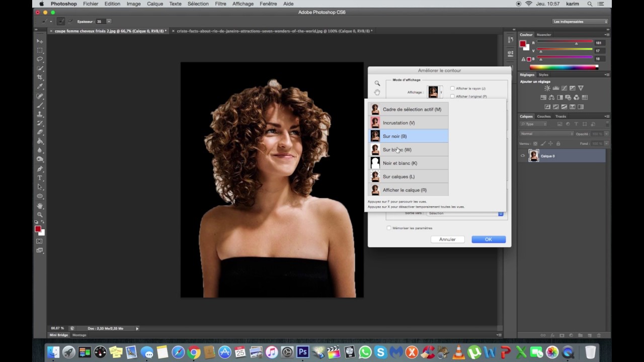Select the Brush tool

[40, 105]
